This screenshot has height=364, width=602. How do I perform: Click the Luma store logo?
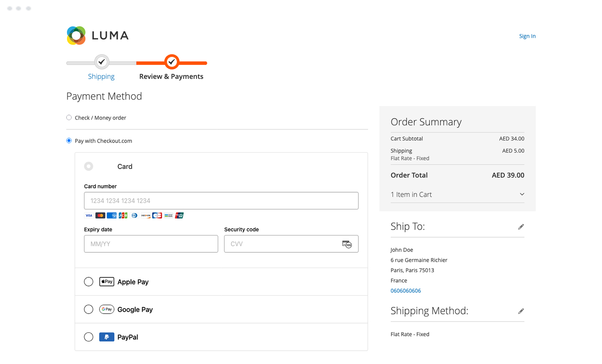pyautogui.click(x=97, y=35)
